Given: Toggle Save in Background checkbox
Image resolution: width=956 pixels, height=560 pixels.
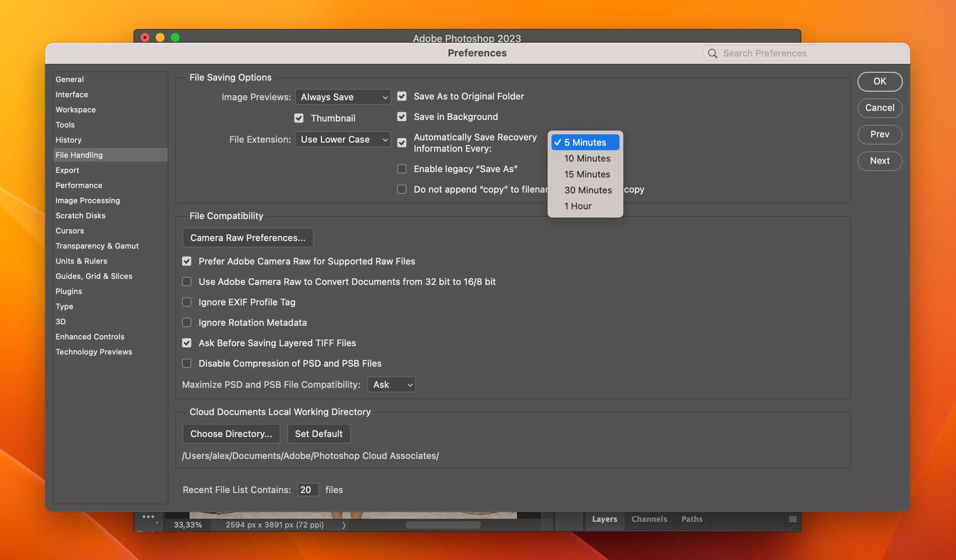Looking at the screenshot, I should [x=402, y=117].
